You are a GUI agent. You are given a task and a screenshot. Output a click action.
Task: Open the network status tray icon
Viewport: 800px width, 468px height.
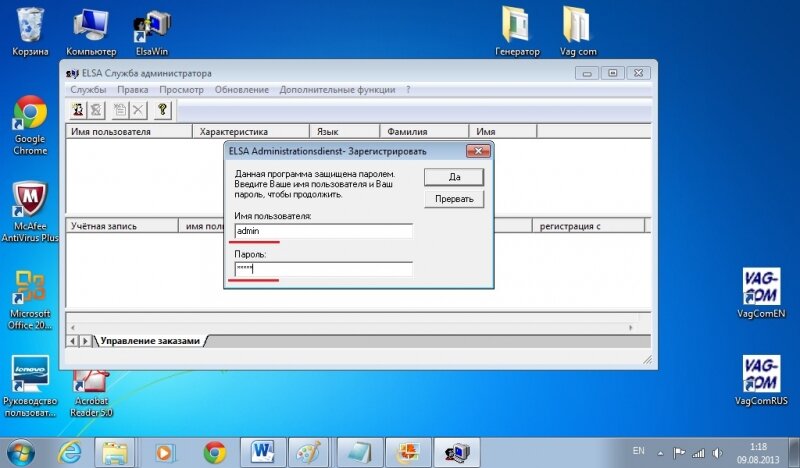coord(698,453)
